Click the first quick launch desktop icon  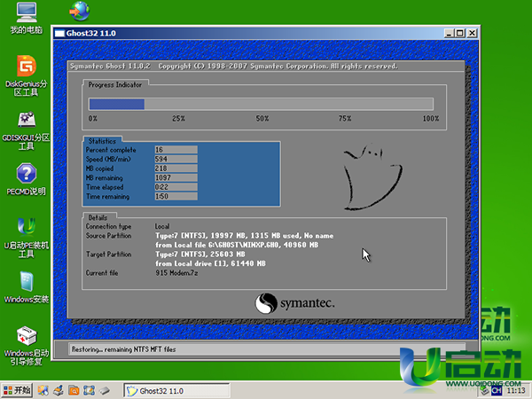(43, 390)
